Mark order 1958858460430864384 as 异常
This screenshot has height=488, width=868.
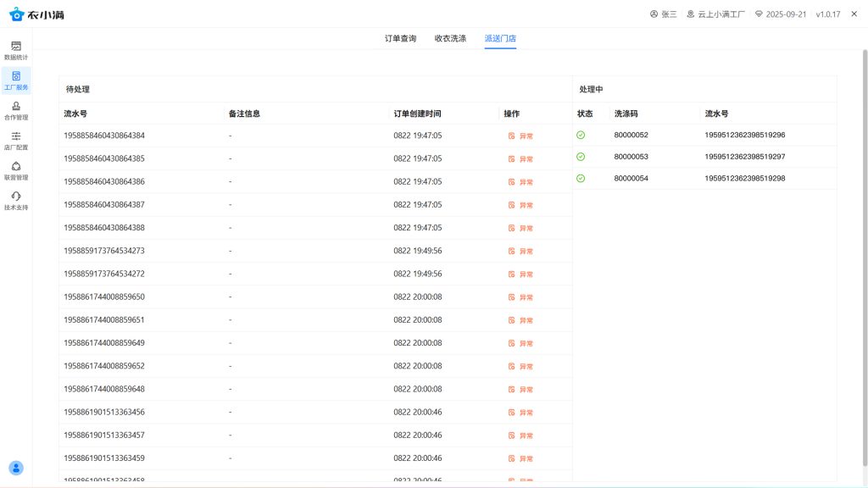click(520, 136)
